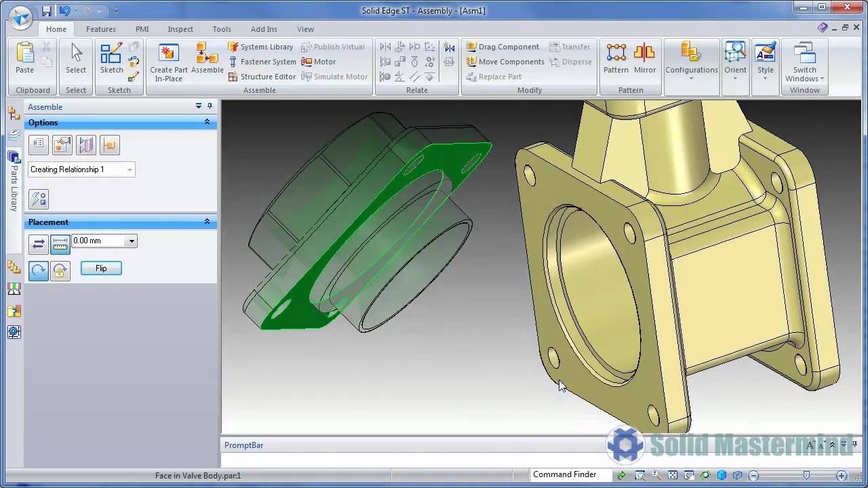The height and width of the screenshot is (488, 868).
Task: Open the offset value dropdown arrow
Action: 132,241
